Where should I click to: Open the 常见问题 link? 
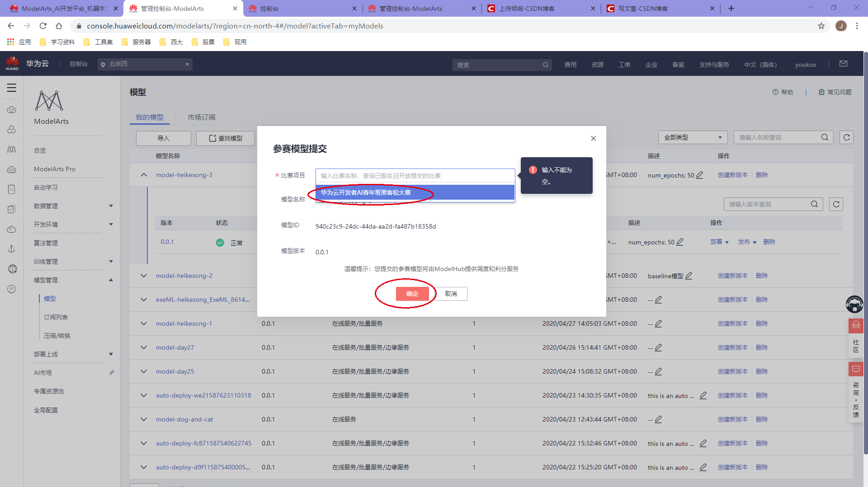coord(835,92)
